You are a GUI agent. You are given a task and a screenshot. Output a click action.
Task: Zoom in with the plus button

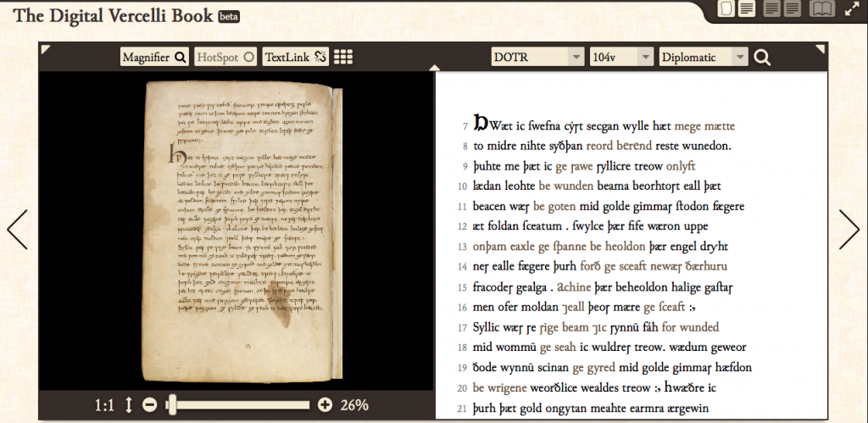(x=325, y=405)
